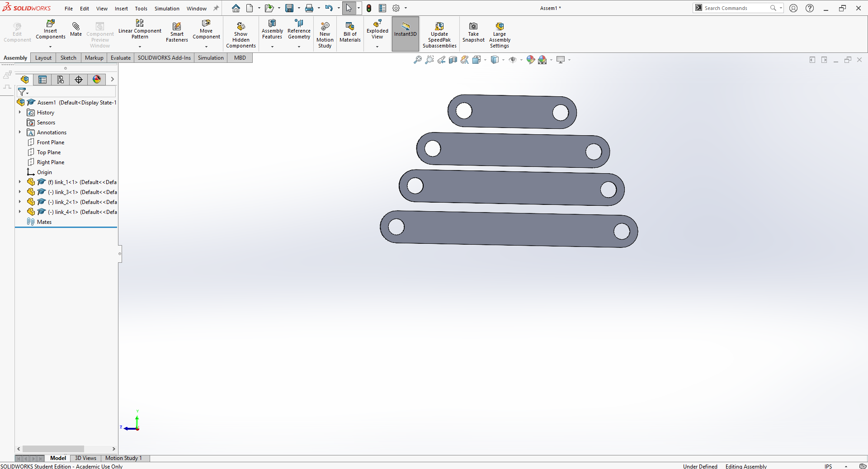868x469 pixels.
Task: Expand the link_1 component in the tree
Action: pyautogui.click(x=19, y=182)
